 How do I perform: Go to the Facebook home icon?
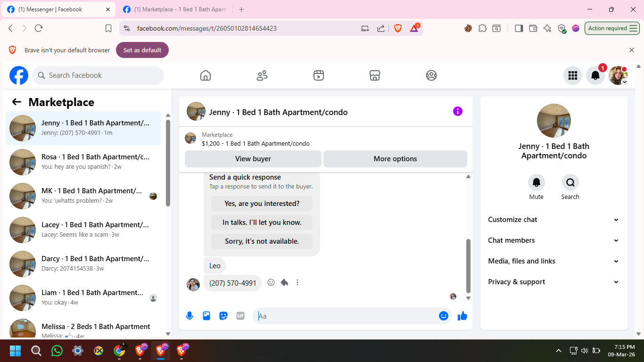tap(206, 75)
